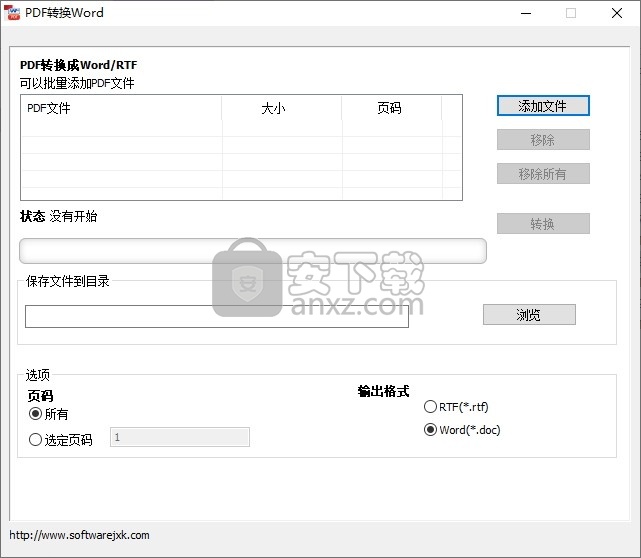Click the conversion progress bar
Image resolution: width=641 pixels, height=558 pixels.
pos(253,251)
